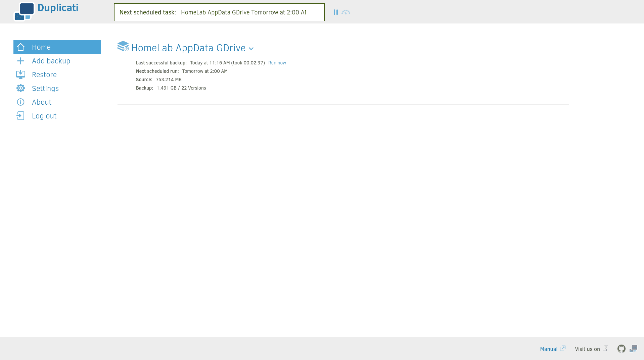The width and height of the screenshot is (644, 360).
Task: Click the Log out door icon
Action: (21, 116)
